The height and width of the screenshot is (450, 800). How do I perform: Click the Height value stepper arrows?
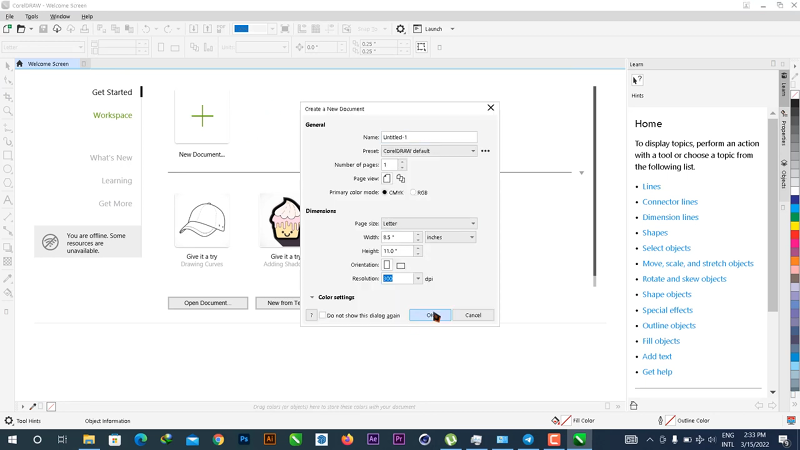[418, 251]
